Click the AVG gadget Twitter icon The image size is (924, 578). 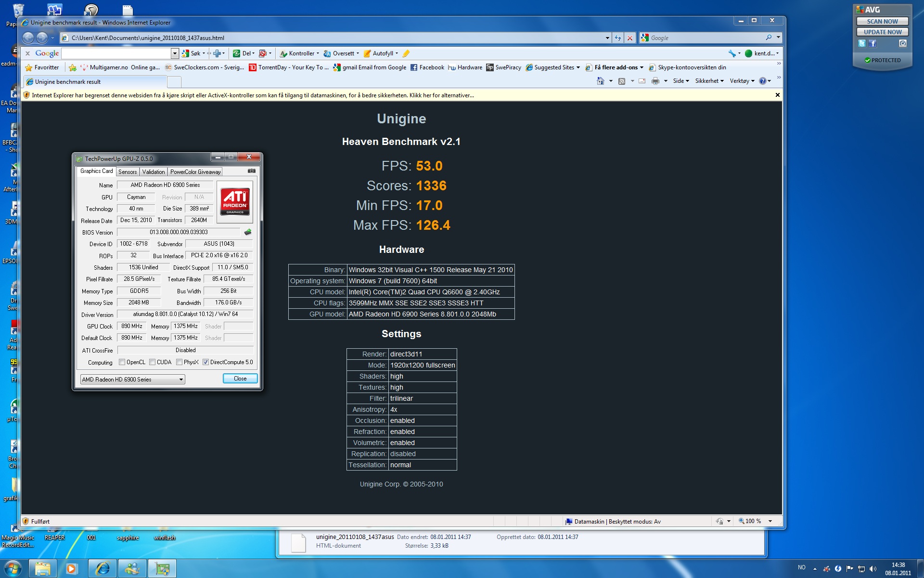point(861,43)
